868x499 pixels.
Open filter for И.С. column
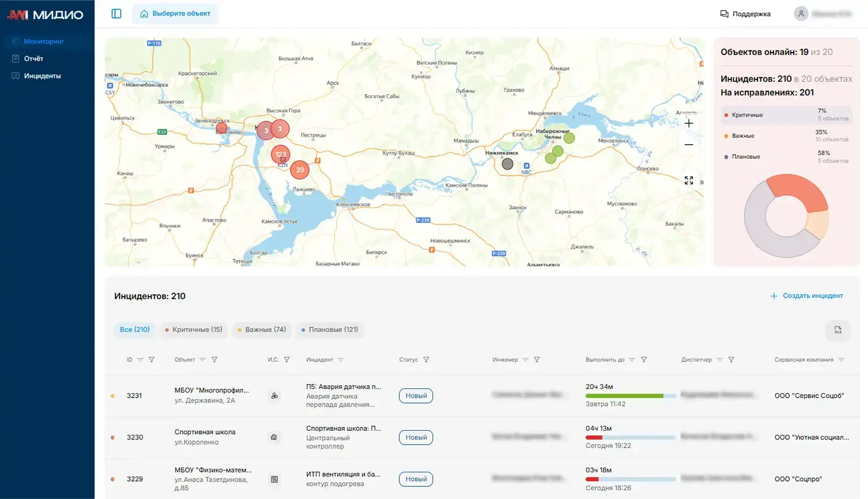coord(286,359)
